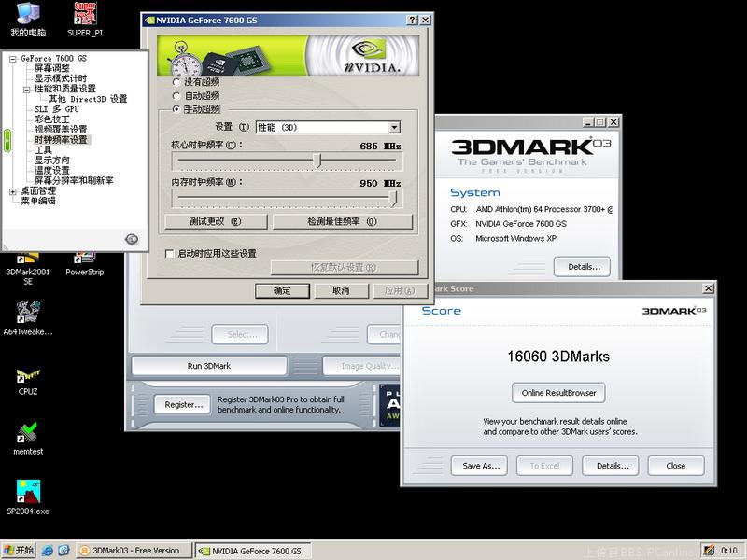Viewport: 747px width, 560px height.
Task: Select 视频覆盖设置 in the settings tree
Action: [61, 130]
